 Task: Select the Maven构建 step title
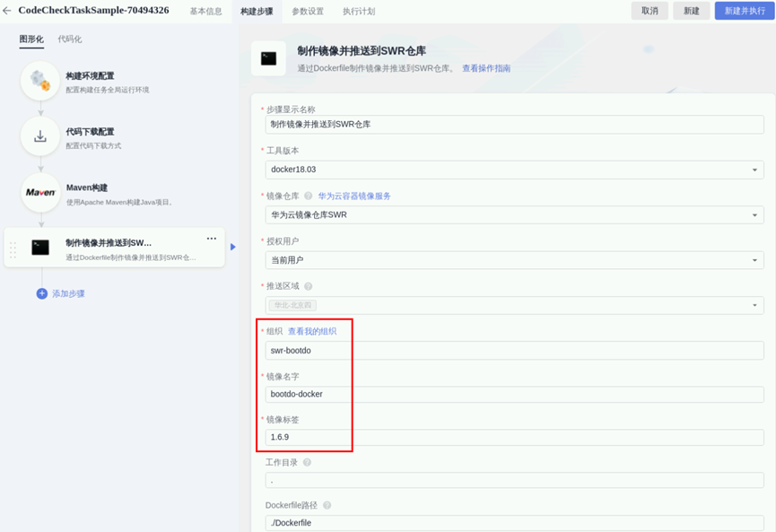click(87, 188)
